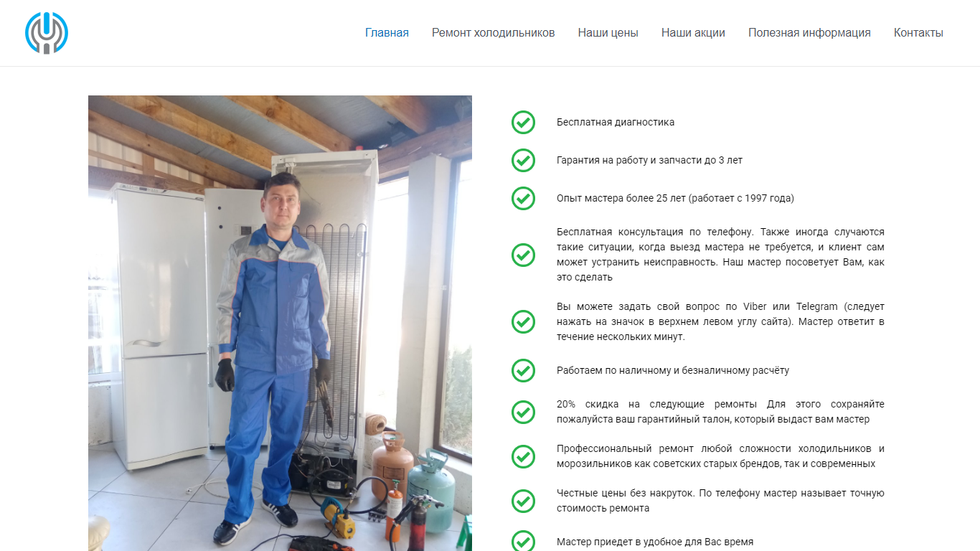Viewport: 980px width, 551px height.
Task: Open the Главная menu item
Action: (387, 33)
